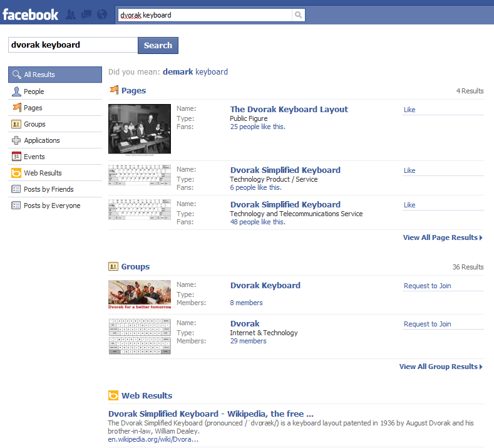This screenshot has width=494, height=448.
Task: Show Posts by Friends
Action: pos(55,189)
